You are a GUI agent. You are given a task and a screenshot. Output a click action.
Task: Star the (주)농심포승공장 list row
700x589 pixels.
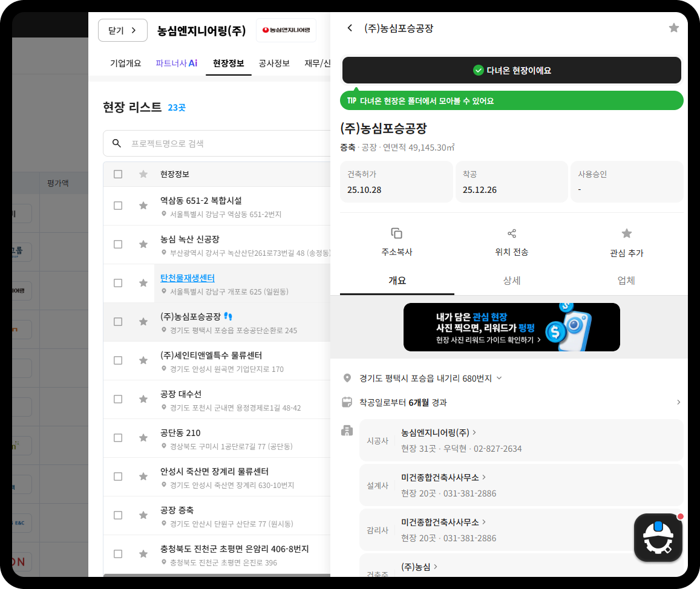[143, 322]
